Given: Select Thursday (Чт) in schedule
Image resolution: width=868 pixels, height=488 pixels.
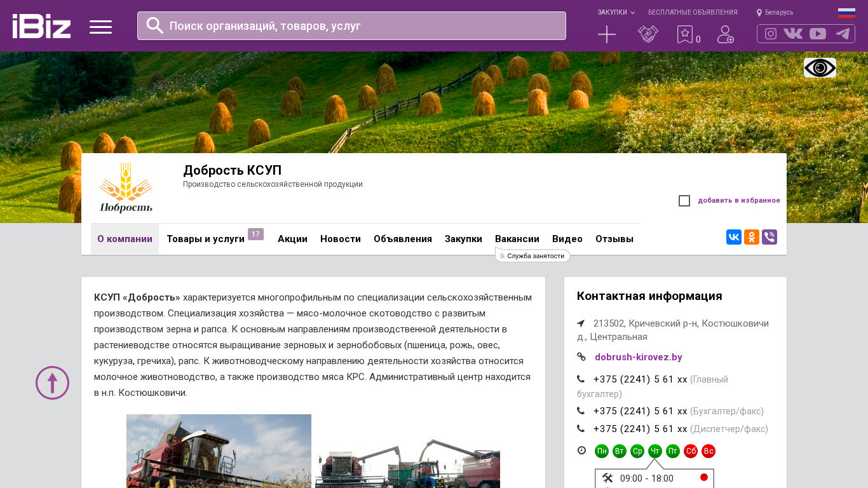Looking at the screenshot, I should point(655,451).
